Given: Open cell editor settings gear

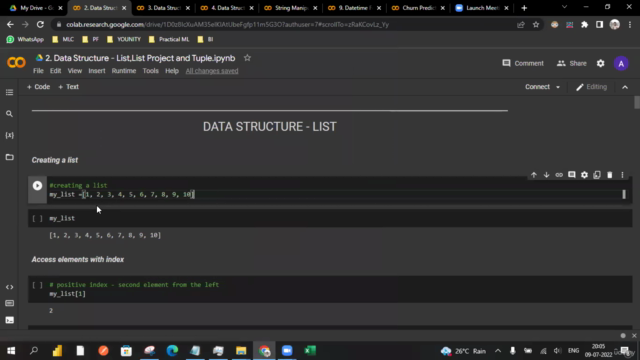Looking at the screenshot, I should pos(584,175).
